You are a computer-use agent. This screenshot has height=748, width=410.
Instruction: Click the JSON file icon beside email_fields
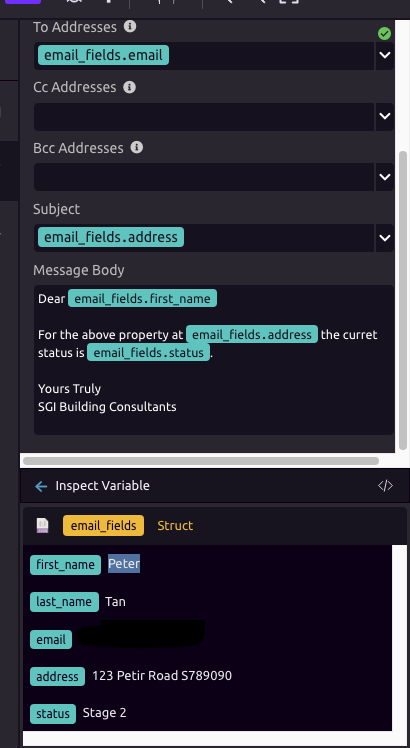(x=42, y=525)
